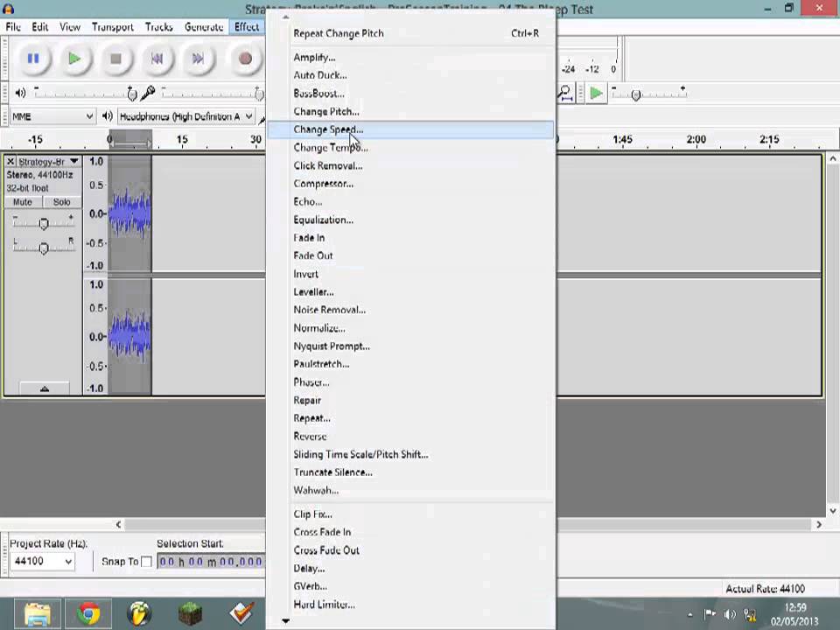
Task: Select Echo effect
Action: [411, 201]
